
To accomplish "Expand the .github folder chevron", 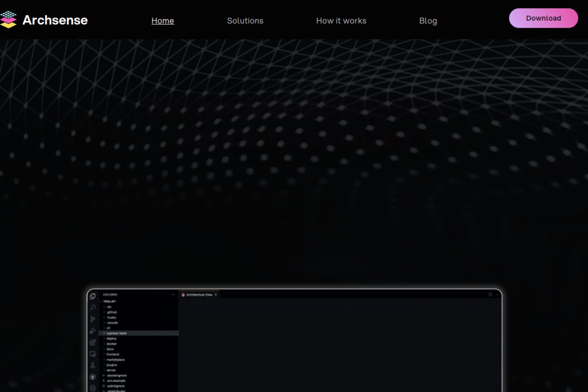I will point(104,312).
